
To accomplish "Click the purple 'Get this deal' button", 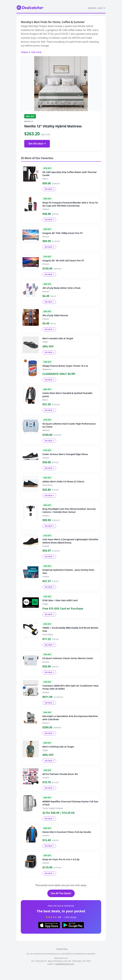I will tap(37, 144).
